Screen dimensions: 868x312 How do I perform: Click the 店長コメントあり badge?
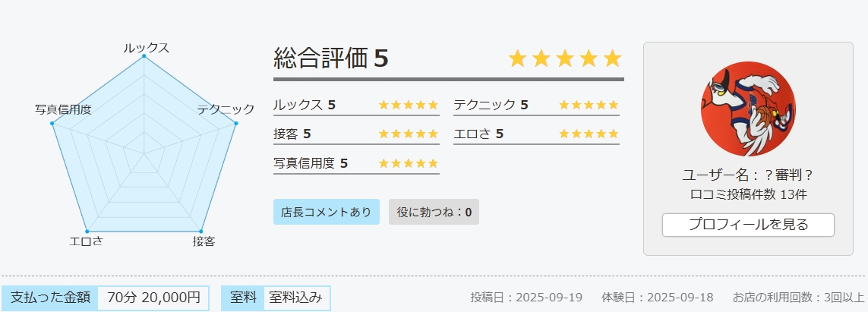(326, 212)
